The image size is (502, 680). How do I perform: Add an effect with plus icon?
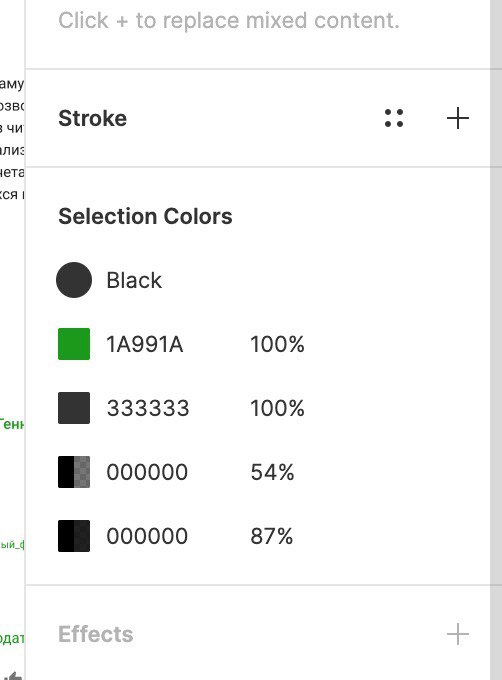[x=458, y=634]
